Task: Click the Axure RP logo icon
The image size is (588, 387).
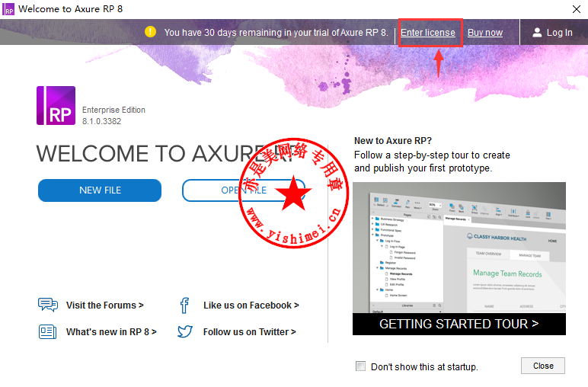Action: tap(56, 105)
